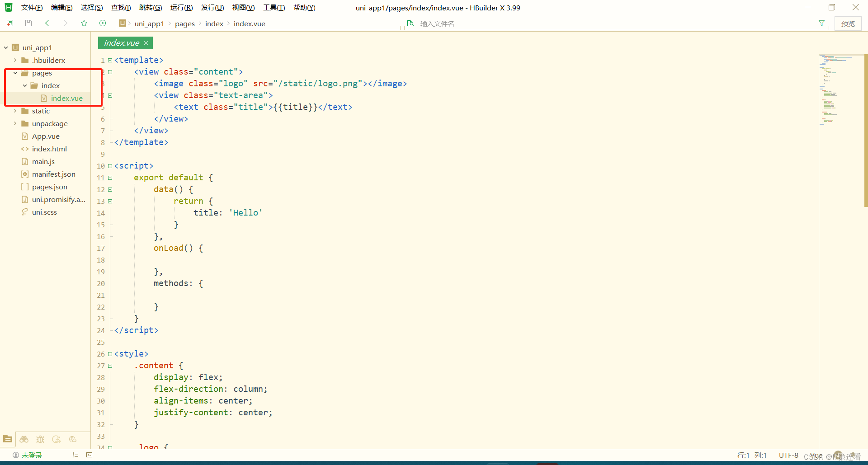The width and height of the screenshot is (868, 465).
Task: Click the editor vertical scrollbar thumb
Action: (866, 130)
